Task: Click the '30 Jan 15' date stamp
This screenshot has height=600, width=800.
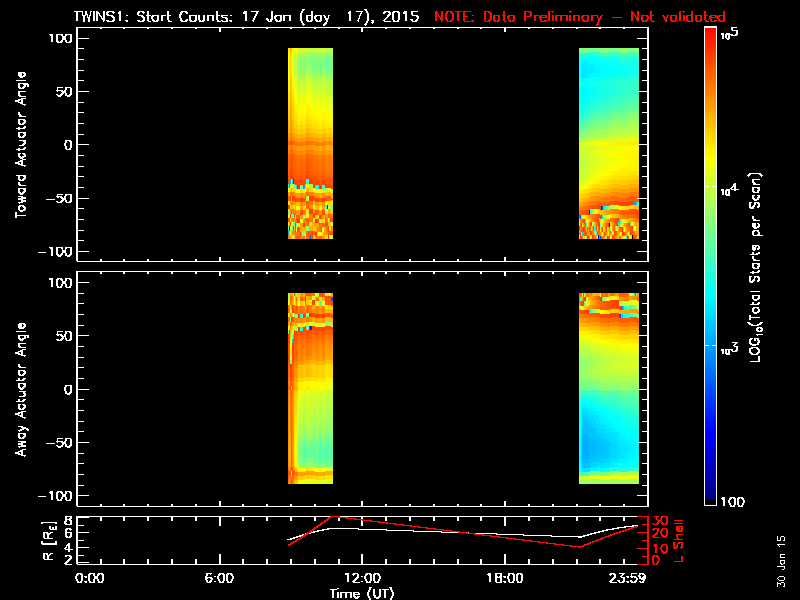Action: tap(781, 561)
